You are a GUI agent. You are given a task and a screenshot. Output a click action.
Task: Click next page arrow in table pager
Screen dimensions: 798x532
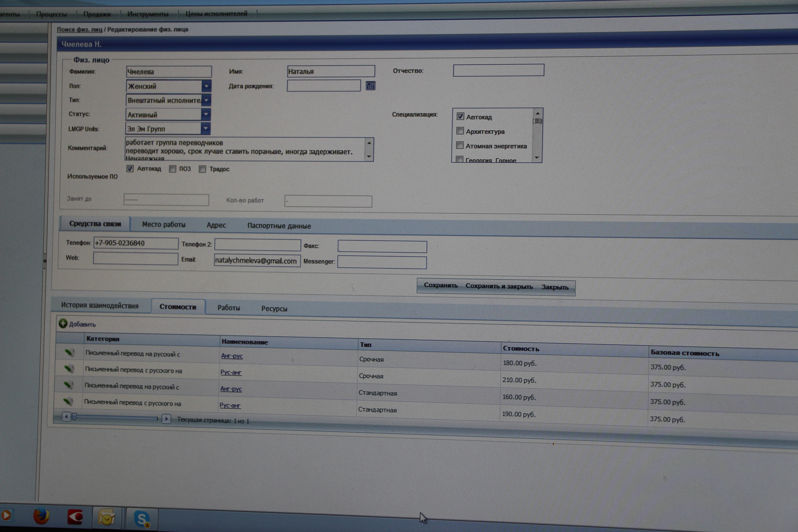point(166,418)
